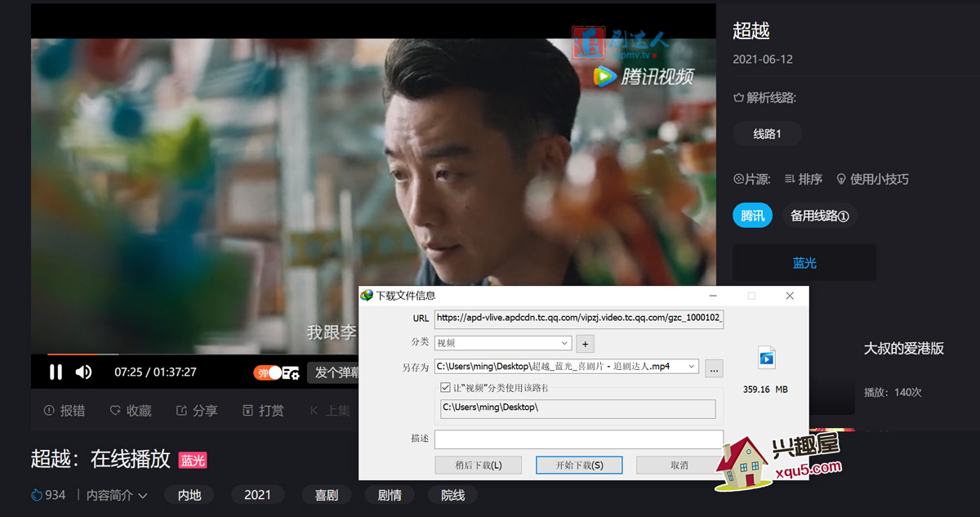Select the 蓝光 quality episode button
This screenshot has width=980, height=517.
804,263
